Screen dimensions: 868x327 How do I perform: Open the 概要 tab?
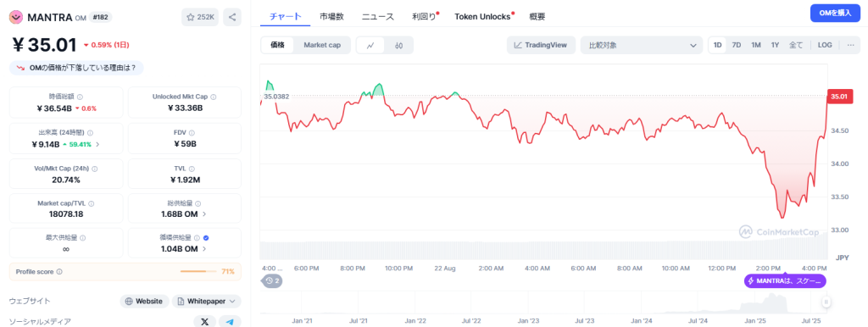[537, 17]
